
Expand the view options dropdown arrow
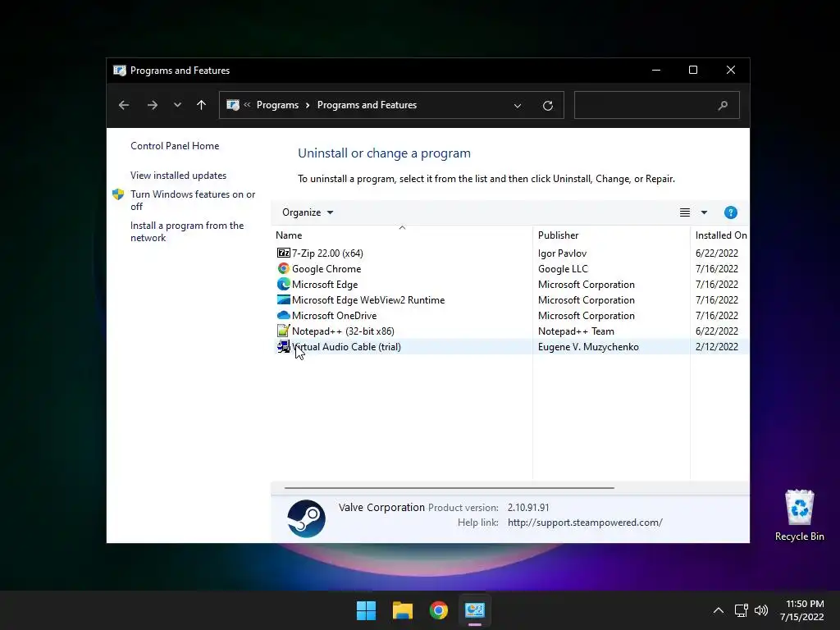click(704, 212)
